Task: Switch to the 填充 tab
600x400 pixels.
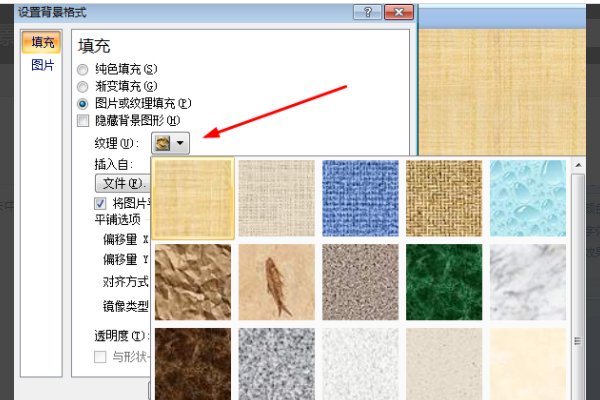Action: (43, 43)
